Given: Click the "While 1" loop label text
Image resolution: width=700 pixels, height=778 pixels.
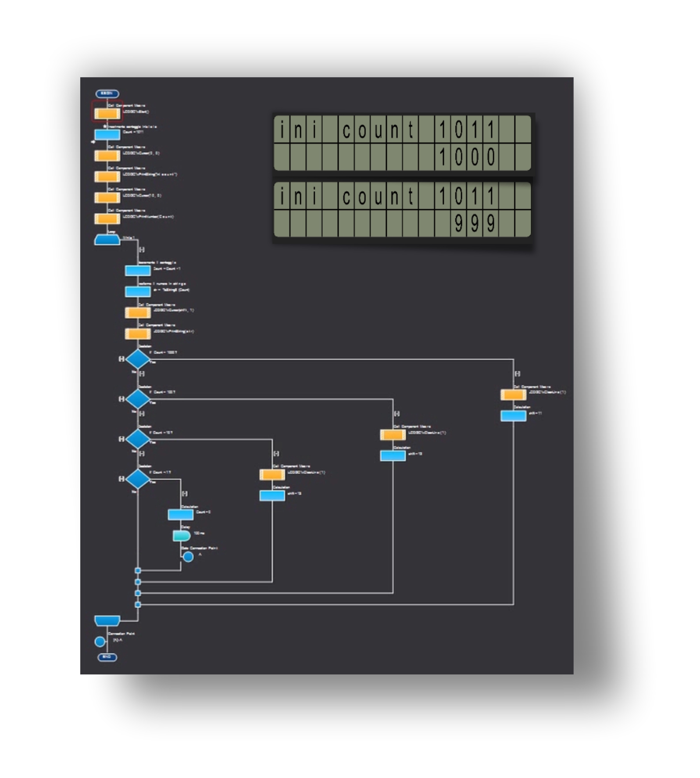Looking at the screenshot, I should click(129, 237).
